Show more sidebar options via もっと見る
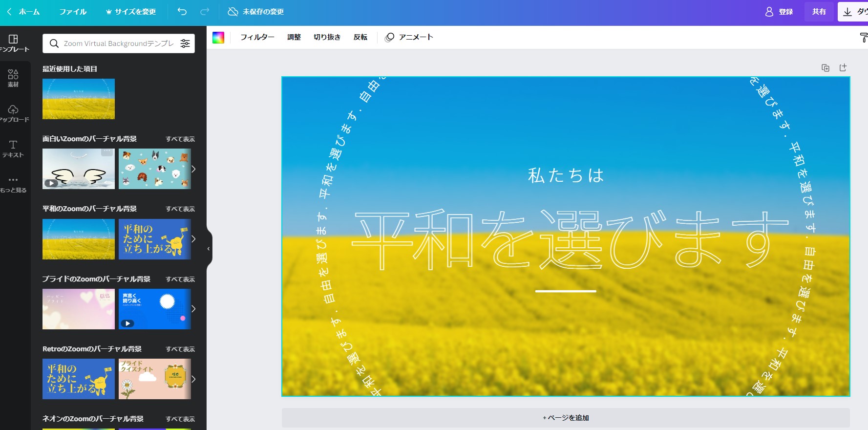 [x=13, y=184]
